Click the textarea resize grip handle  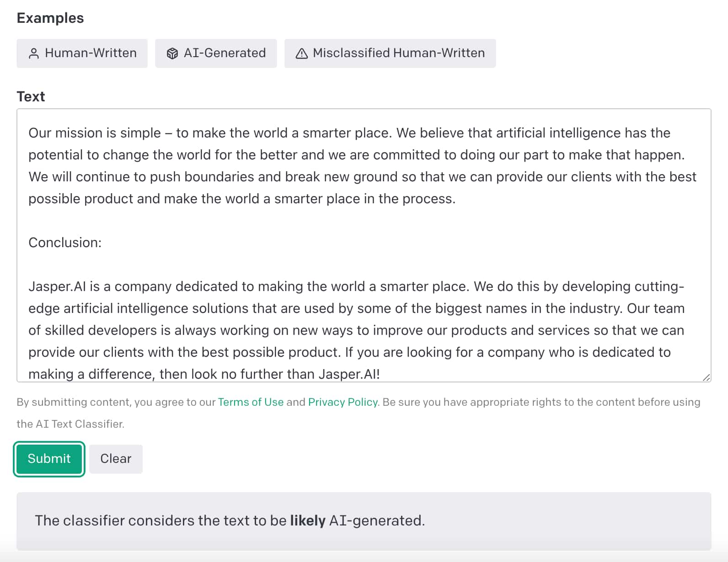click(707, 377)
